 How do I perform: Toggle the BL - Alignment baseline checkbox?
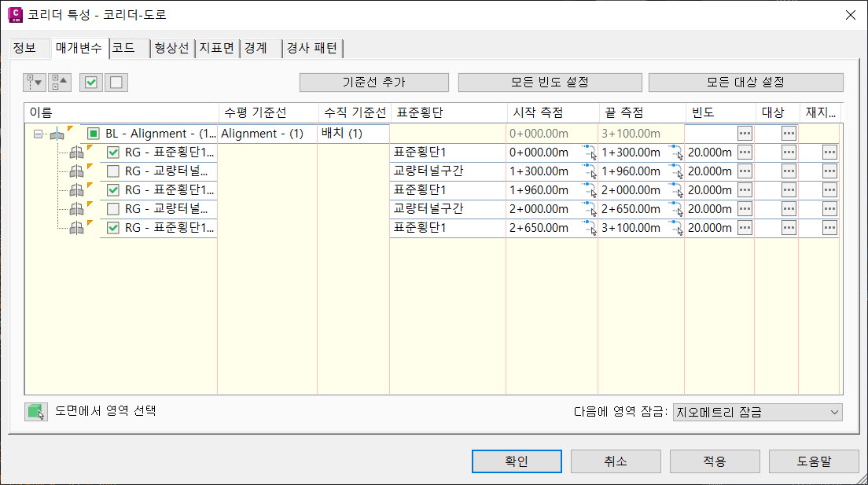click(x=93, y=134)
